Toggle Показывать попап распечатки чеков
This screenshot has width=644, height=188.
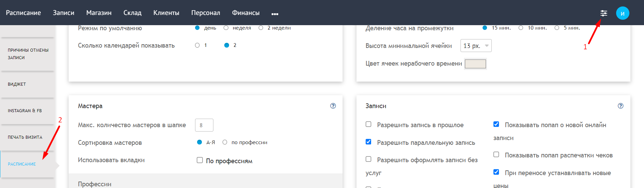point(496,154)
